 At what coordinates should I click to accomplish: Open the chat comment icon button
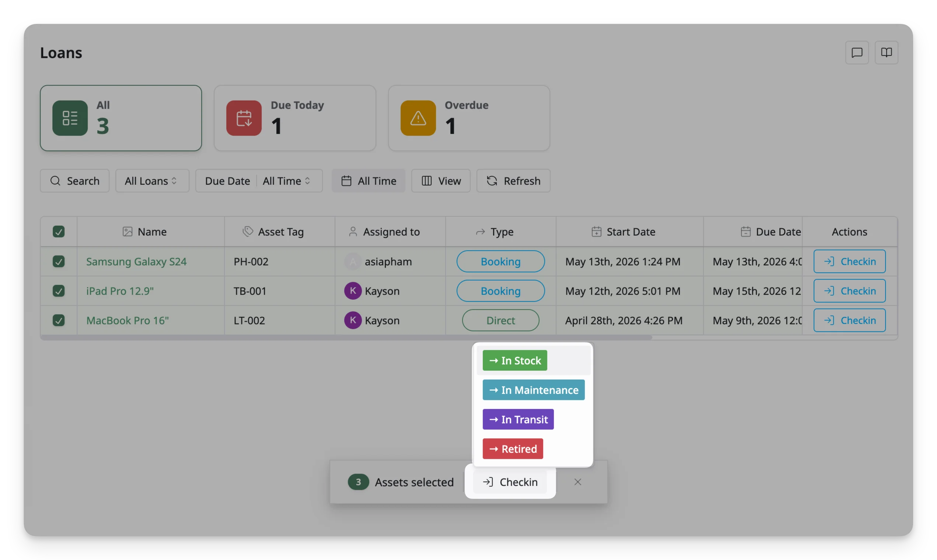pos(857,52)
